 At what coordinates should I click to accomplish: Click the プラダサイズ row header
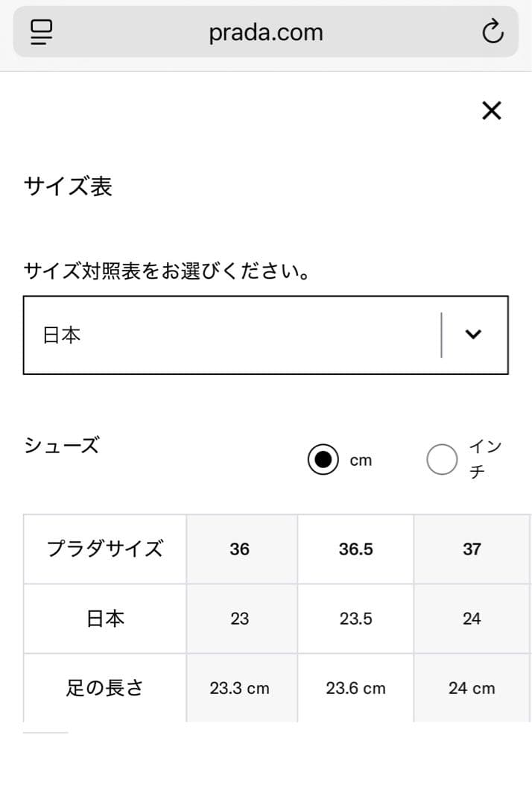point(105,549)
